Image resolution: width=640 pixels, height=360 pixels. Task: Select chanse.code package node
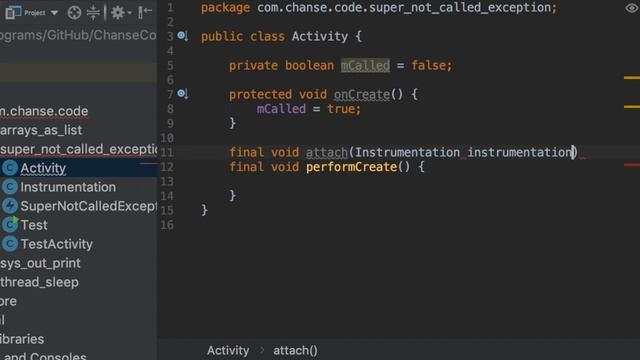(x=44, y=111)
